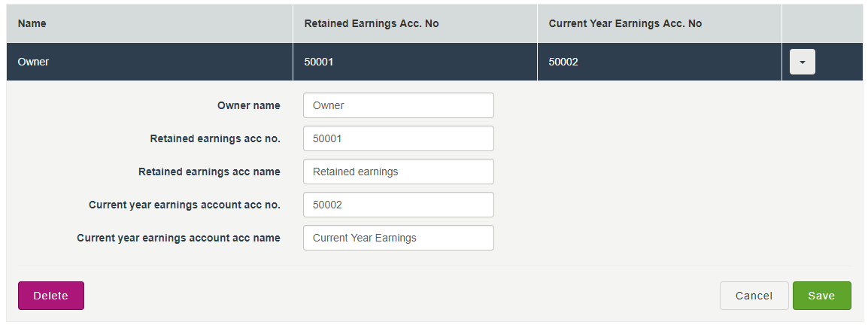Click the "Retained earnings acc no." label
Screen dimensions: 868x328
point(215,138)
